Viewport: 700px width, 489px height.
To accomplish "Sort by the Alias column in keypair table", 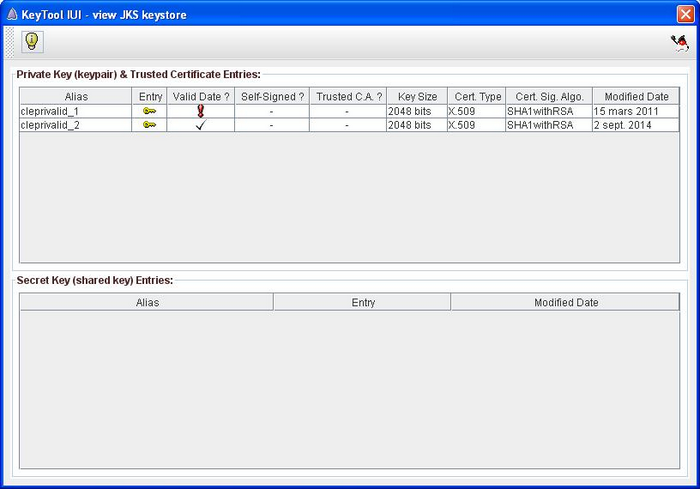I will pos(76,97).
